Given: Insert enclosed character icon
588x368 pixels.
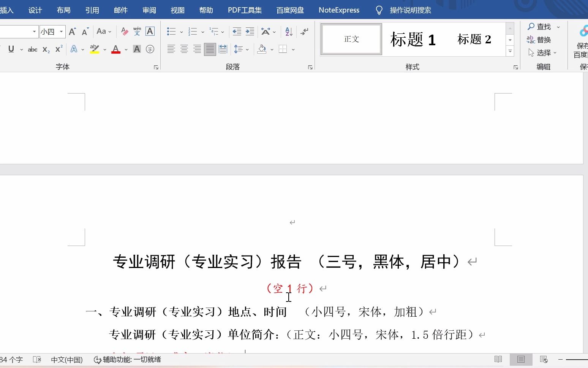Looking at the screenshot, I should point(150,49).
